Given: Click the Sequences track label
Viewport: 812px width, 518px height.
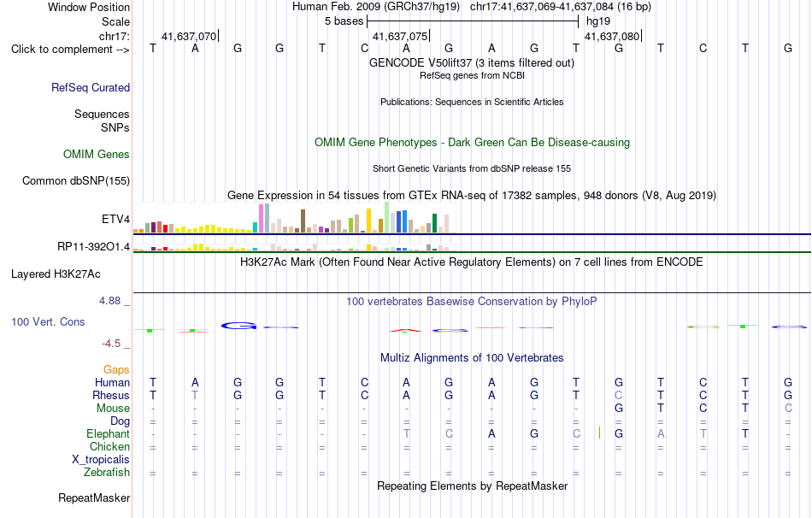Looking at the screenshot, I should (102, 114).
